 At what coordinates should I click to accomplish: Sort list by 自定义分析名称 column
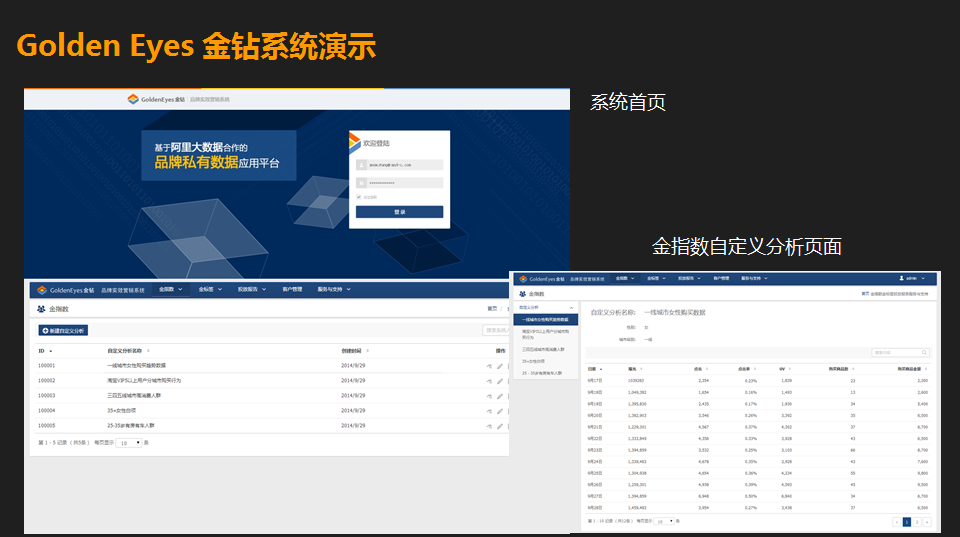128,351
